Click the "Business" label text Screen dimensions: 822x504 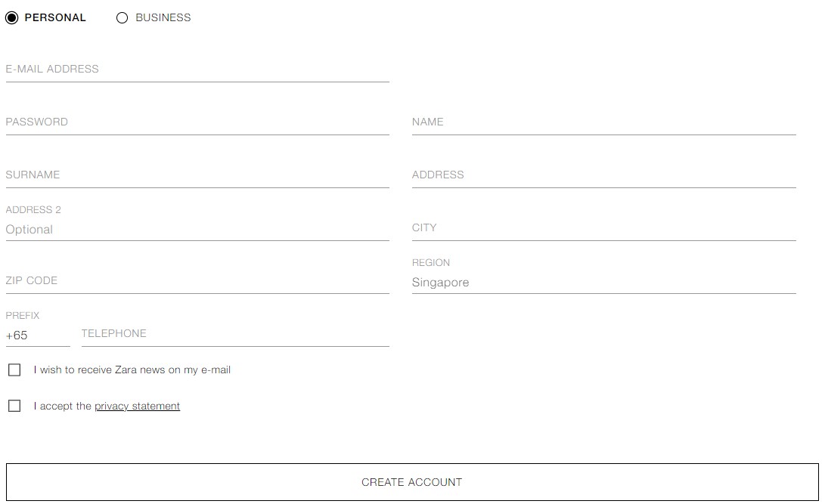[163, 17]
